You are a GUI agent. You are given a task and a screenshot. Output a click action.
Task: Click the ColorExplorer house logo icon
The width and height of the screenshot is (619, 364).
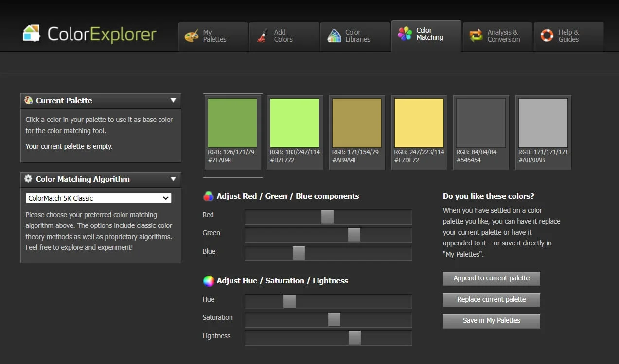pyautogui.click(x=32, y=34)
